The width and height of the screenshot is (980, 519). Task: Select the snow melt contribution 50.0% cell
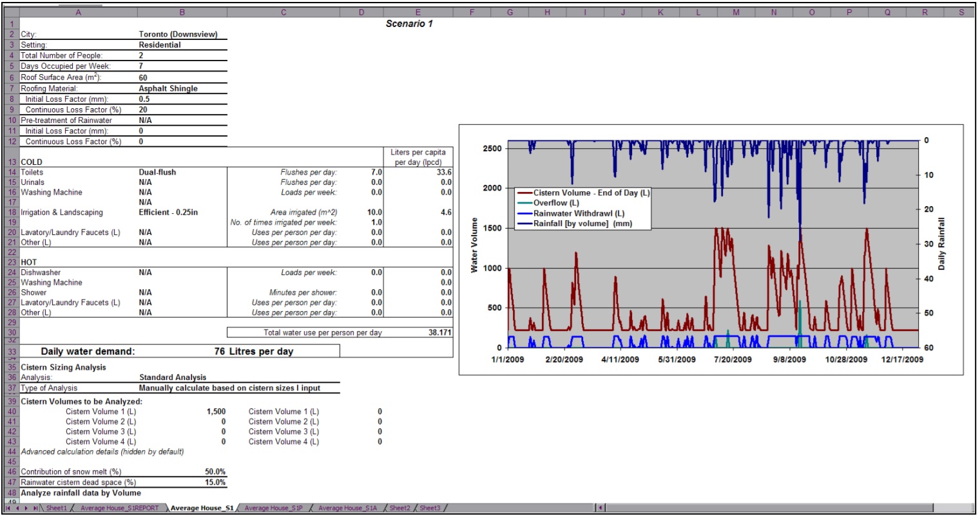[215, 472]
